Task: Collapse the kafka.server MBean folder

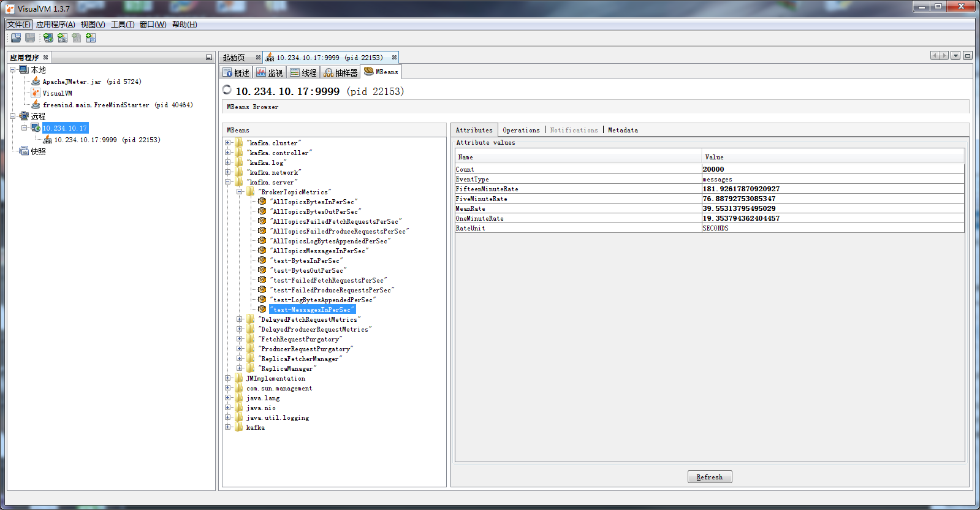Action: coord(227,182)
